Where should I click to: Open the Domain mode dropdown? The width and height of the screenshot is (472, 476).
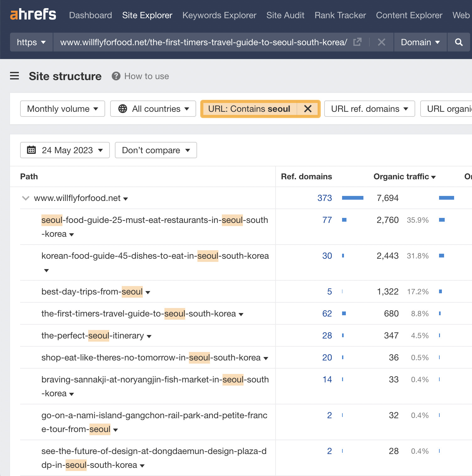(420, 42)
